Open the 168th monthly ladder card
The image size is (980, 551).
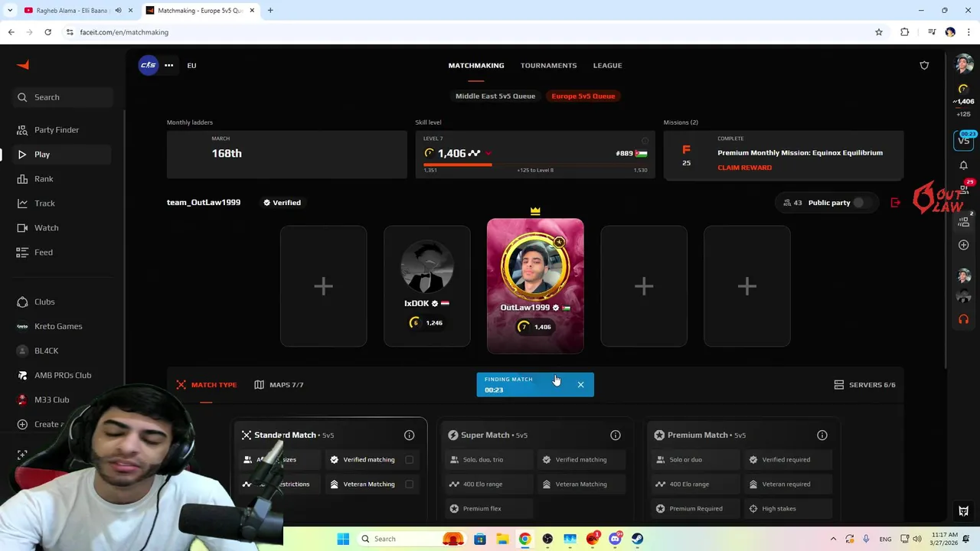[287, 155]
